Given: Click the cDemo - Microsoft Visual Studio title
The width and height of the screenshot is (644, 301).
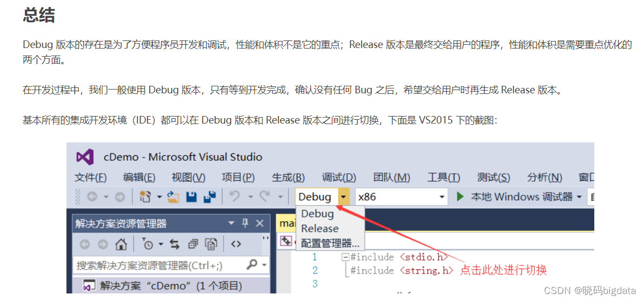Looking at the screenshot, I should (x=183, y=157).
